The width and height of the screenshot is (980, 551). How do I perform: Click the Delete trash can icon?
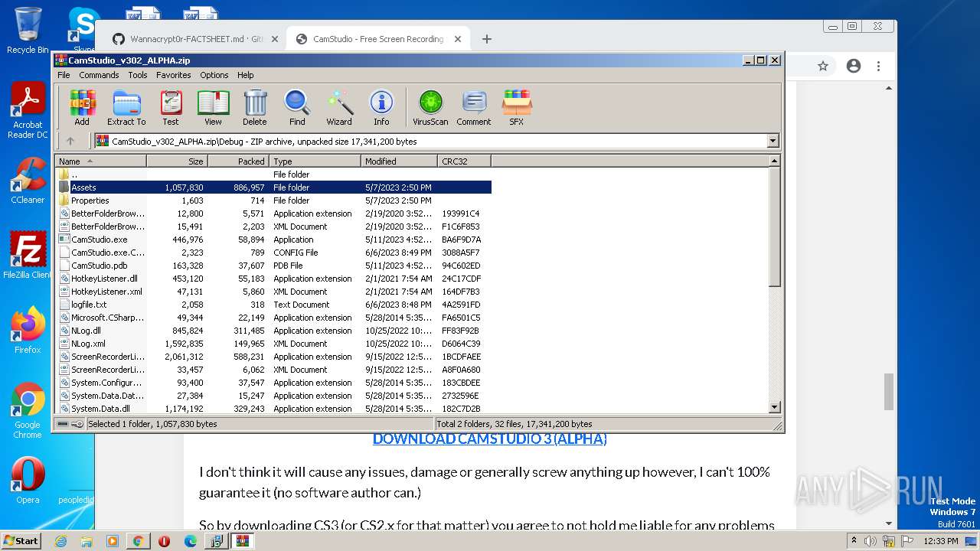click(255, 107)
